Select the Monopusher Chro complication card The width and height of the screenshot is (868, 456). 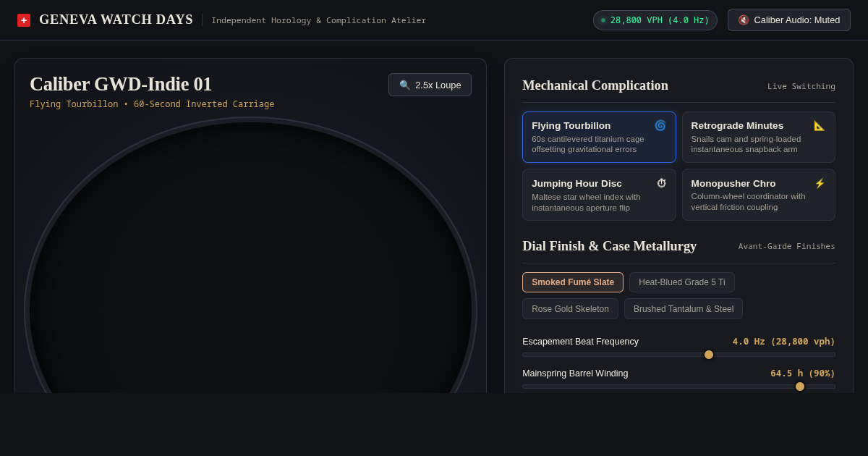[759, 195]
